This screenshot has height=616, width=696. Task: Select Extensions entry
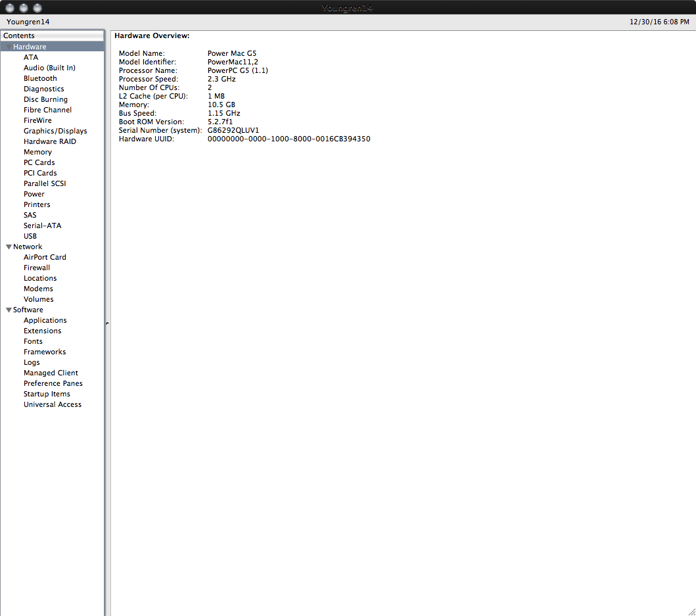[x=42, y=331]
